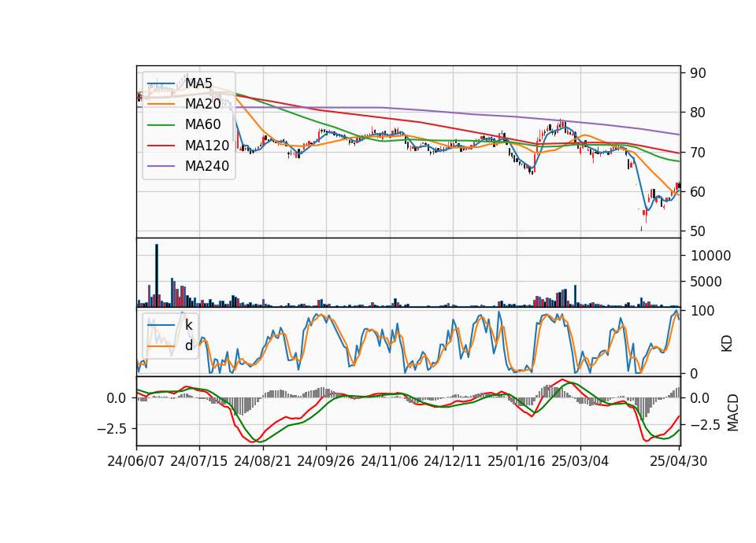756x543 pixels.
Task: Click the orange MA20 legend line sample
Action: click(x=161, y=104)
